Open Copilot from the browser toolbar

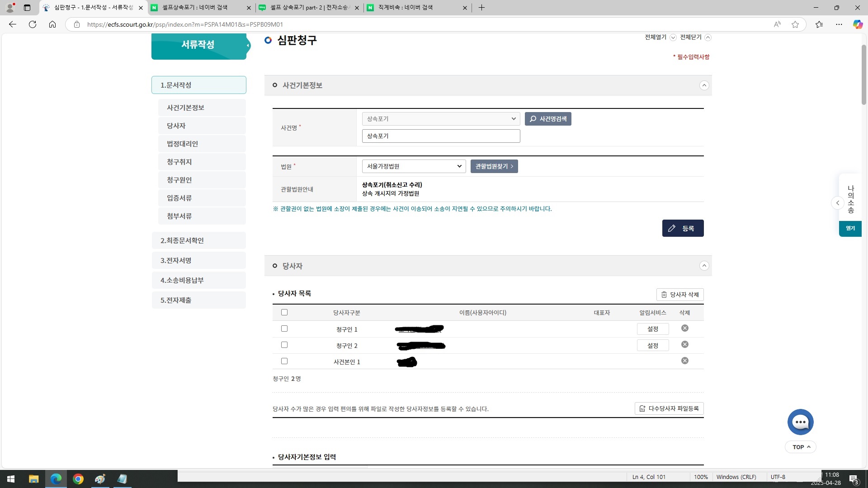[x=857, y=24]
